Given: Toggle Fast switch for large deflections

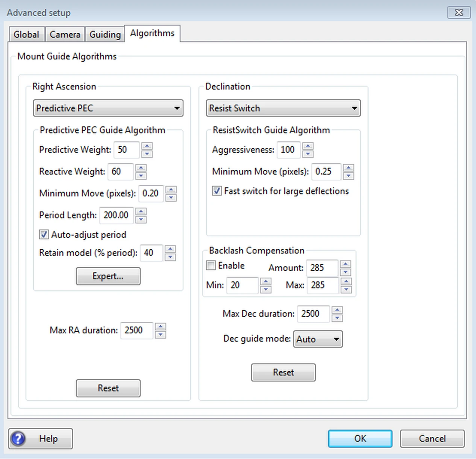Looking at the screenshot, I should point(217,191).
